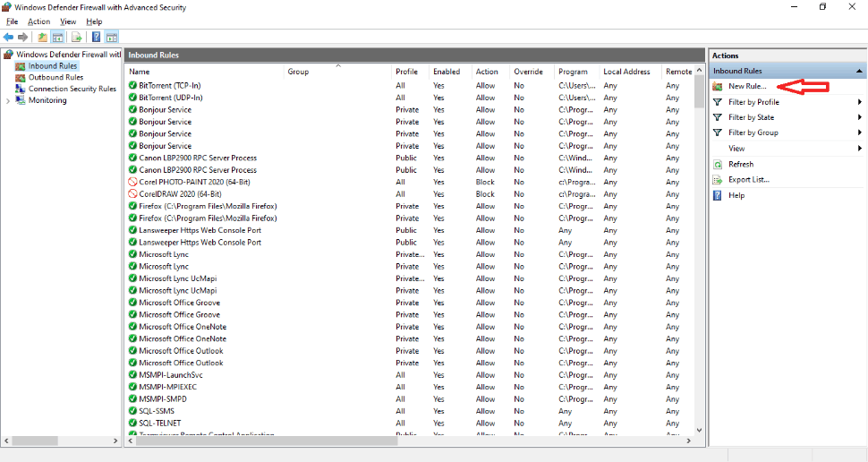Click the Back arrow toolbar icon

click(x=8, y=37)
